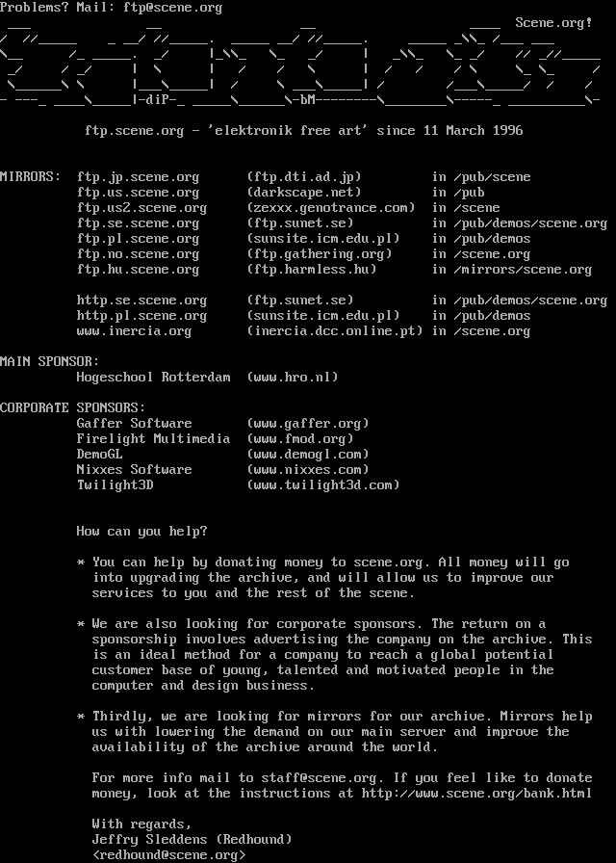The image size is (616, 863).
Task: Click the www.hro.nl sponsor address
Action: (293, 378)
